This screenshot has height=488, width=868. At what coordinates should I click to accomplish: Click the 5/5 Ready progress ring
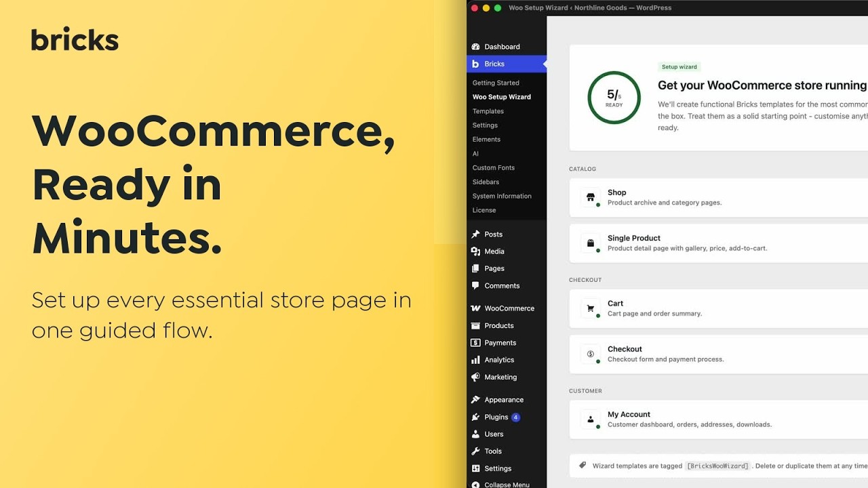click(614, 98)
